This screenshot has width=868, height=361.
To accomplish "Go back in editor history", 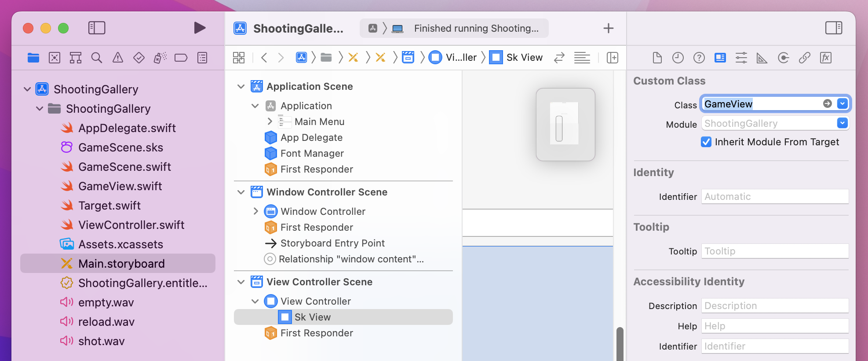I will [264, 58].
